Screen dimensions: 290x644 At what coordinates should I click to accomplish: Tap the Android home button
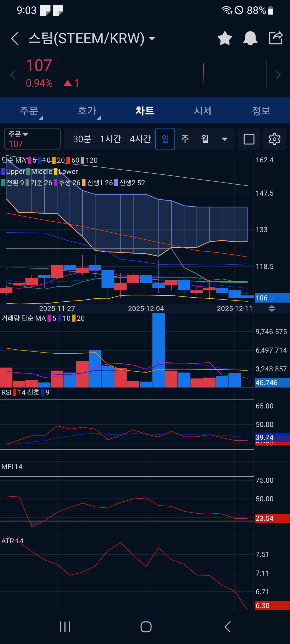(x=146, y=627)
